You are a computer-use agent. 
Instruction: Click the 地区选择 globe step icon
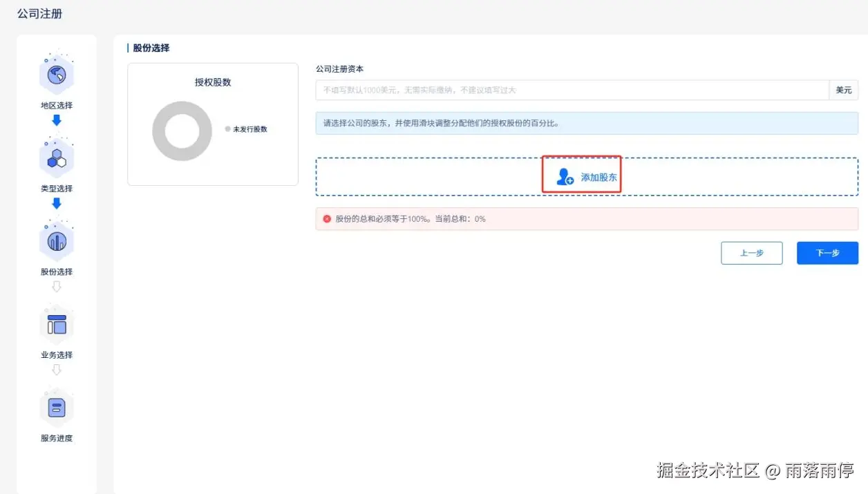pos(57,73)
